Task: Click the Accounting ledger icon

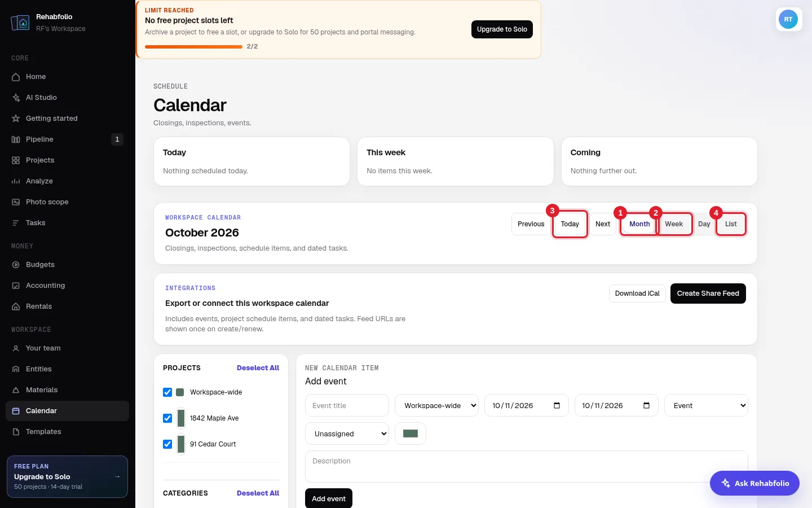Action: pyautogui.click(x=16, y=286)
